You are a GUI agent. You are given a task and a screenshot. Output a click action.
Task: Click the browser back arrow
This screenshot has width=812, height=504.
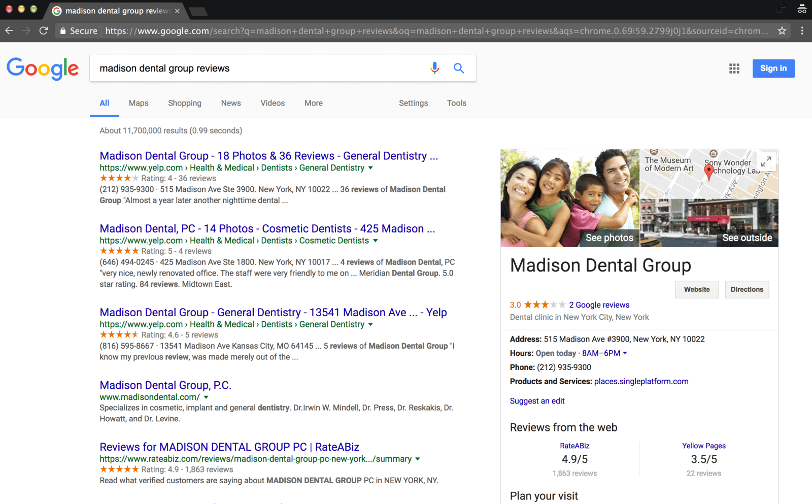(9, 31)
